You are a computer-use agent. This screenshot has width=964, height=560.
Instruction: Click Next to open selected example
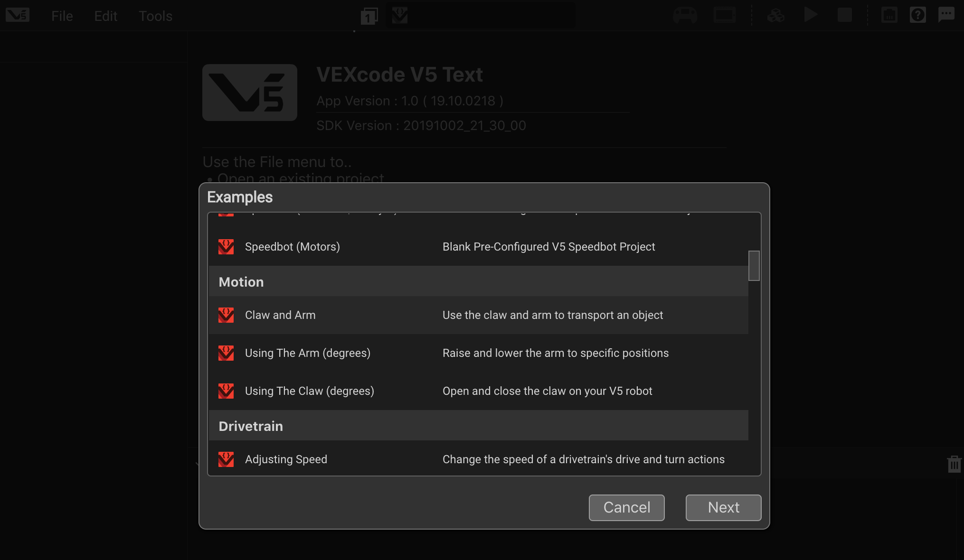pyautogui.click(x=723, y=507)
